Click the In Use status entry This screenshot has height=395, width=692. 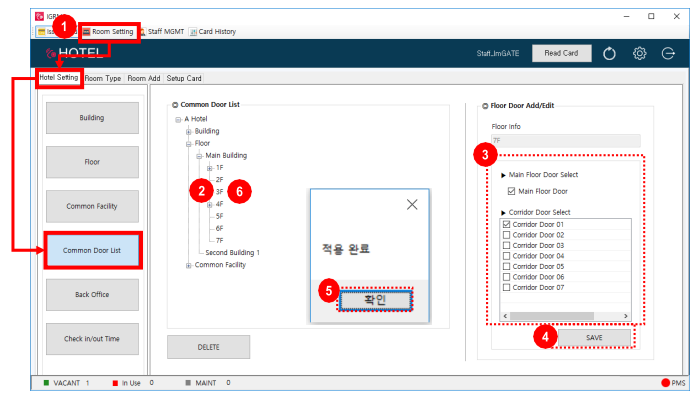coord(133,383)
